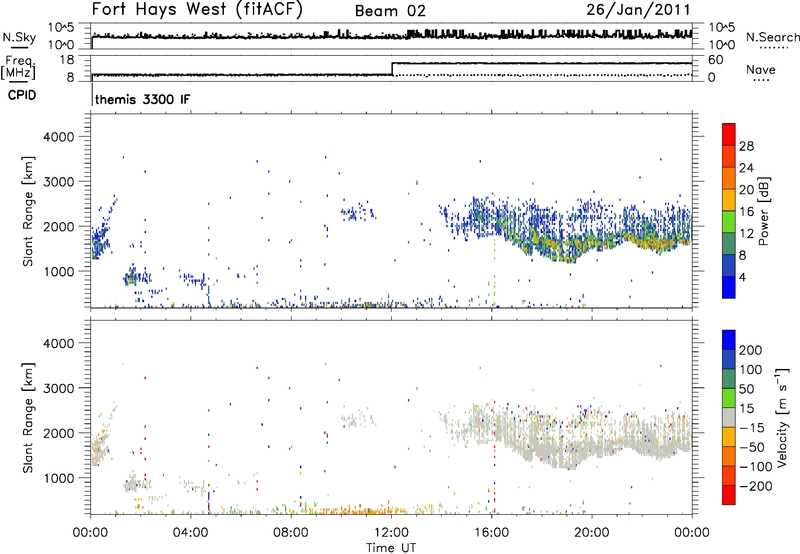Image resolution: width=800 pixels, height=554 pixels.
Task: Click the 1000 tick on velocity panel axis
Action: [59, 478]
